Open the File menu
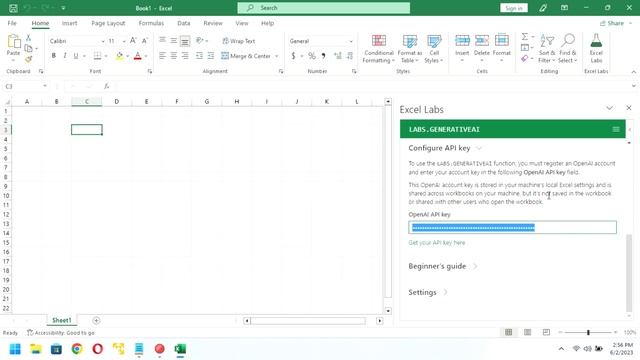 pyautogui.click(x=12, y=23)
